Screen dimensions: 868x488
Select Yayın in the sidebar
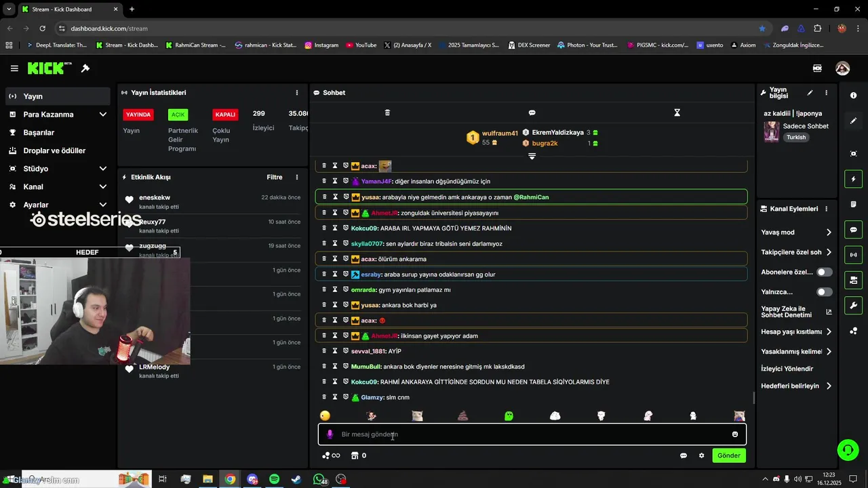[x=58, y=96]
